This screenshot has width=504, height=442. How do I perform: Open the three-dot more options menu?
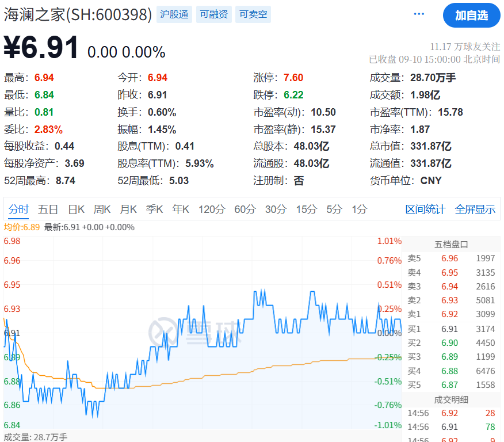[x=419, y=14]
